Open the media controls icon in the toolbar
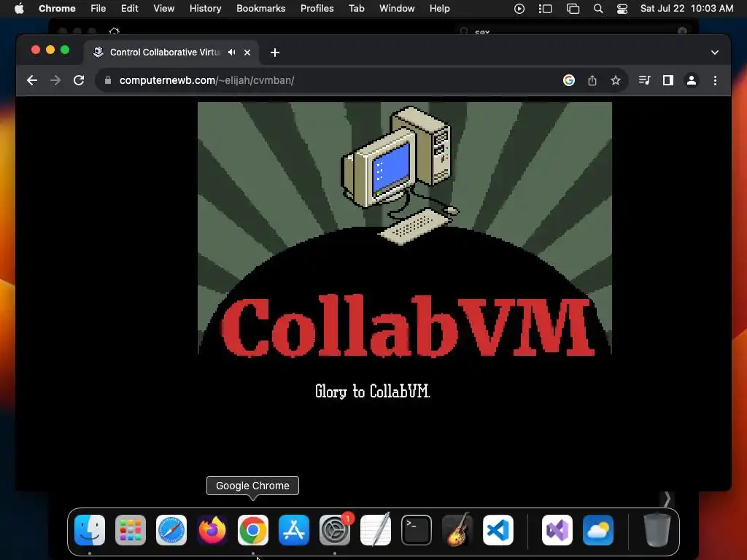The height and width of the screenshot is (560, 747). tap(645, 80)
